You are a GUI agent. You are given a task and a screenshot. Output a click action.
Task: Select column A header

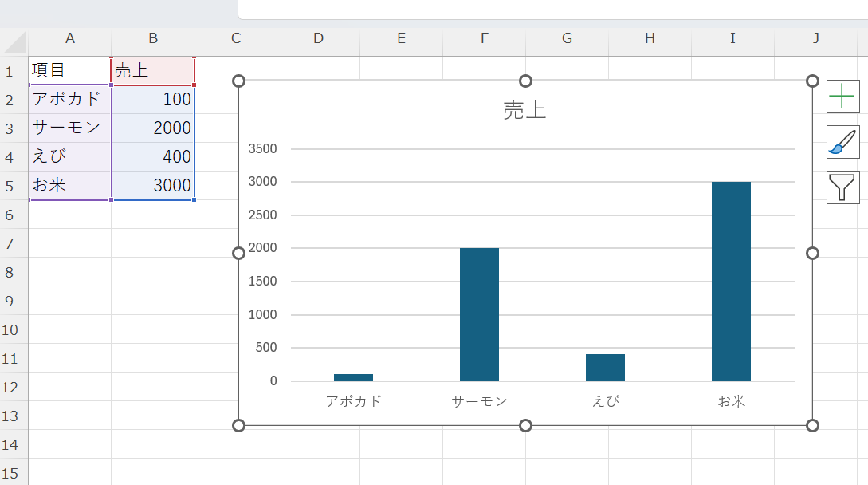point(70,38)
